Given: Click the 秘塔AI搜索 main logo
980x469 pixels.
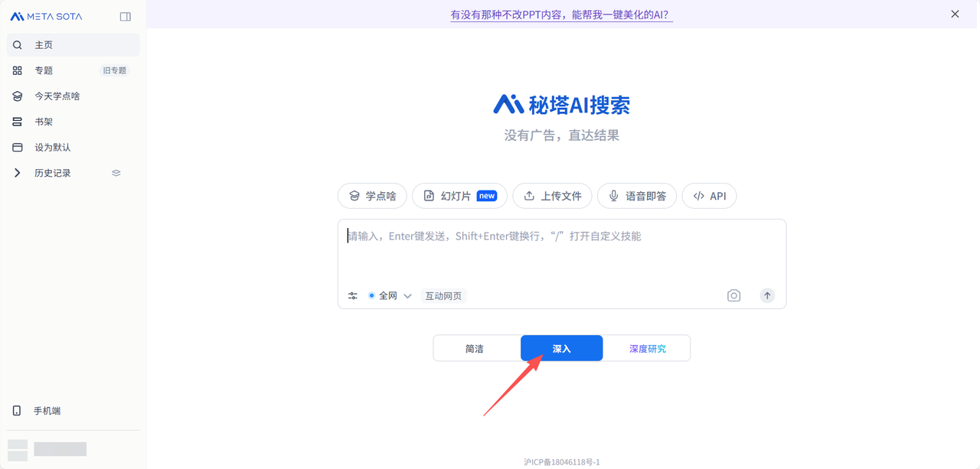Looking at the screenshot, I should (x=562, y=105).
